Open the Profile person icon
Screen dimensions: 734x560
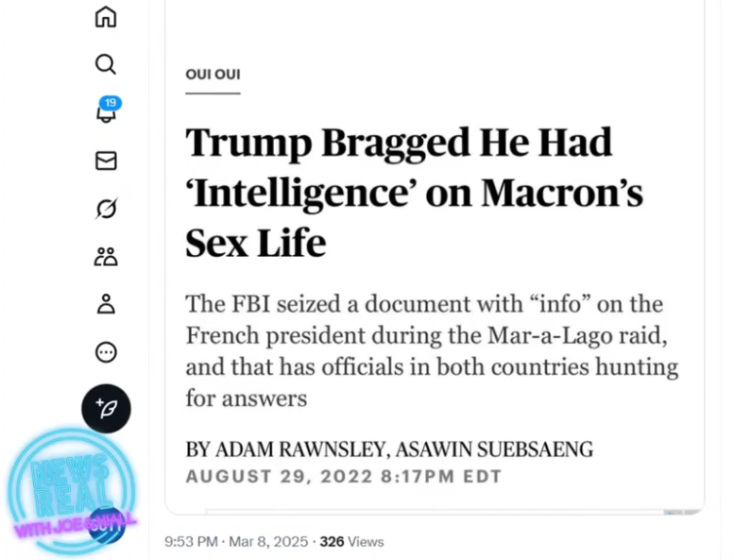[x=106, y=304]
